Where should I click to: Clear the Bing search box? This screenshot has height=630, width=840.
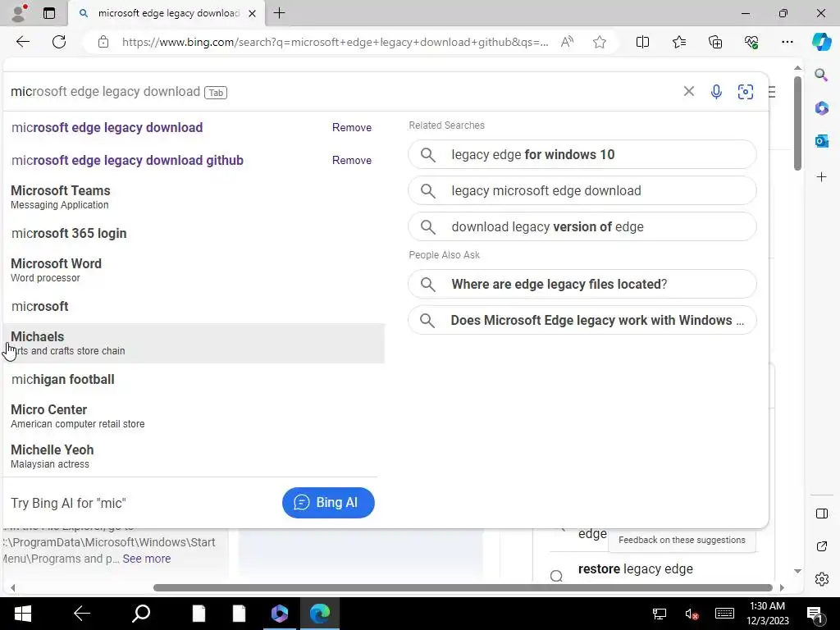pyautogui.click(x=689, y=92)
